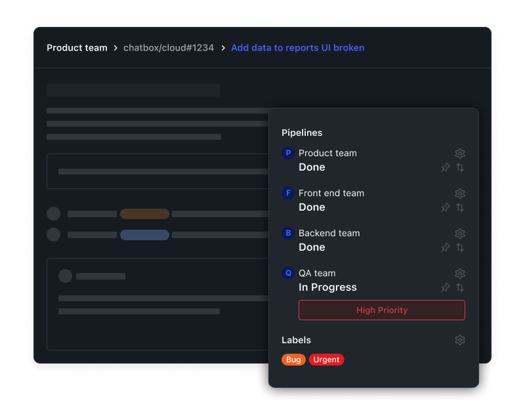Click the Backend team 'B' avatar badge
The width and height of the screenshot is (525, 420).
287,233
